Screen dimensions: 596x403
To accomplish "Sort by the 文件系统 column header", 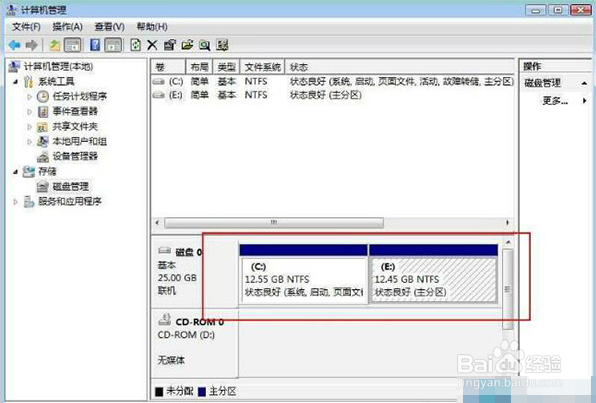I will [x=262, y=67].
